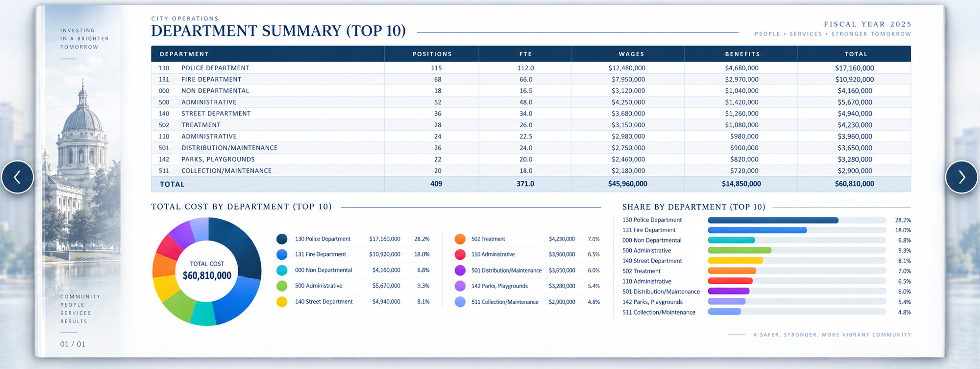Click the yellow Street Department legend dot
The height and width of the screenshot is (369, 980).
(x=282, y=302)
